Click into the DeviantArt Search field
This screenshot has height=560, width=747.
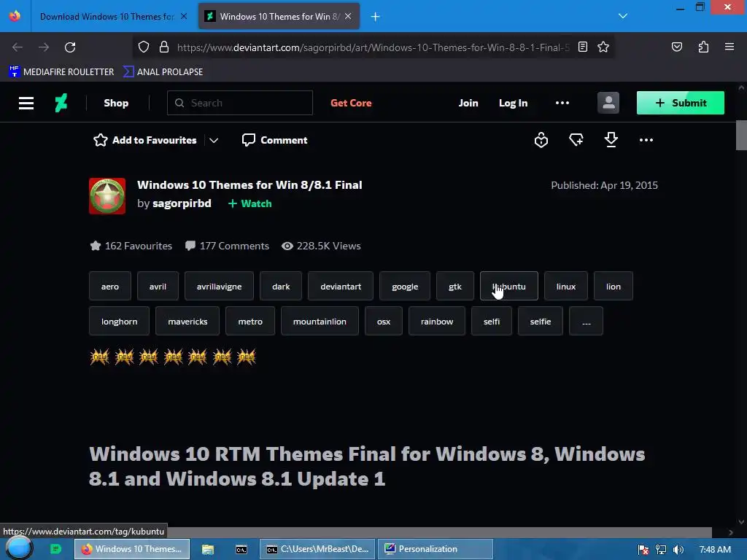pyautogui.click(x=239, y=103)
